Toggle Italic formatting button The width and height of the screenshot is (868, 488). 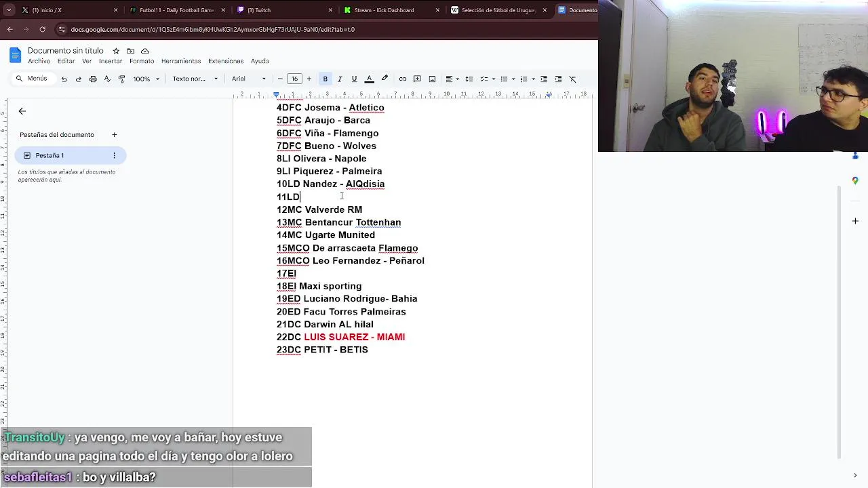pyautogui.click(x=340, y=79)
